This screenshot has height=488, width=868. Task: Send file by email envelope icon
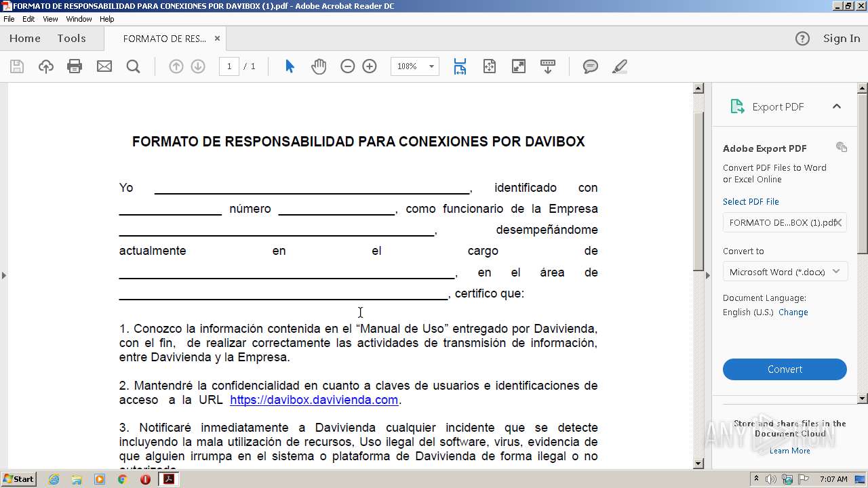104,66
